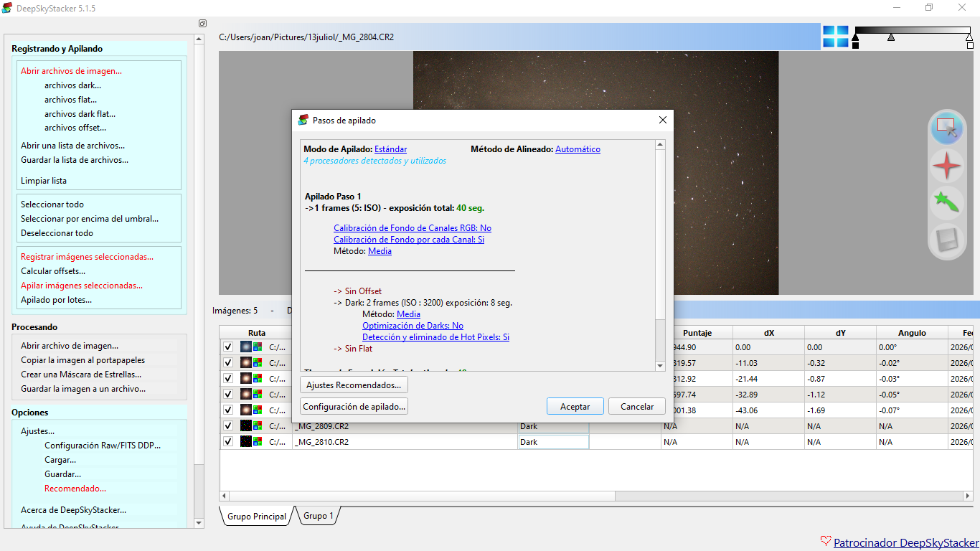Choose the green comet editing tool
Screen dimensions: 980x551
click(947, 203)
